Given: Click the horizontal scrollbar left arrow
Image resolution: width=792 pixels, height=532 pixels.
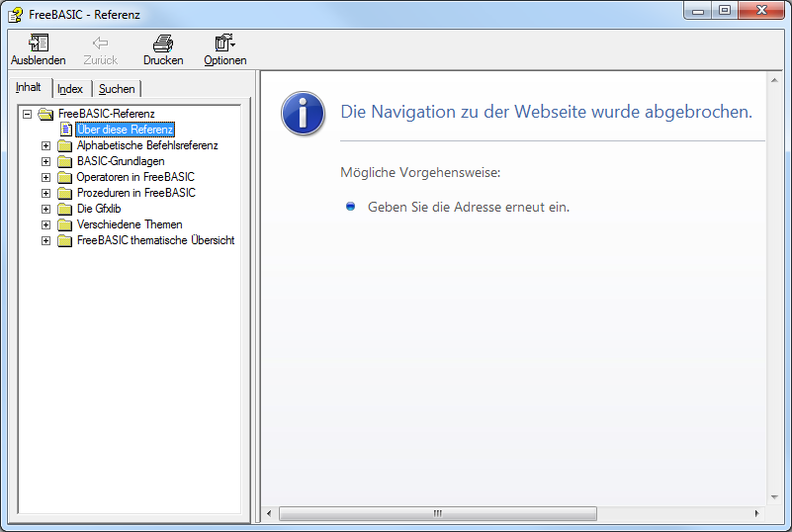Looking at the screenshot, I should [x=269, y=513].
